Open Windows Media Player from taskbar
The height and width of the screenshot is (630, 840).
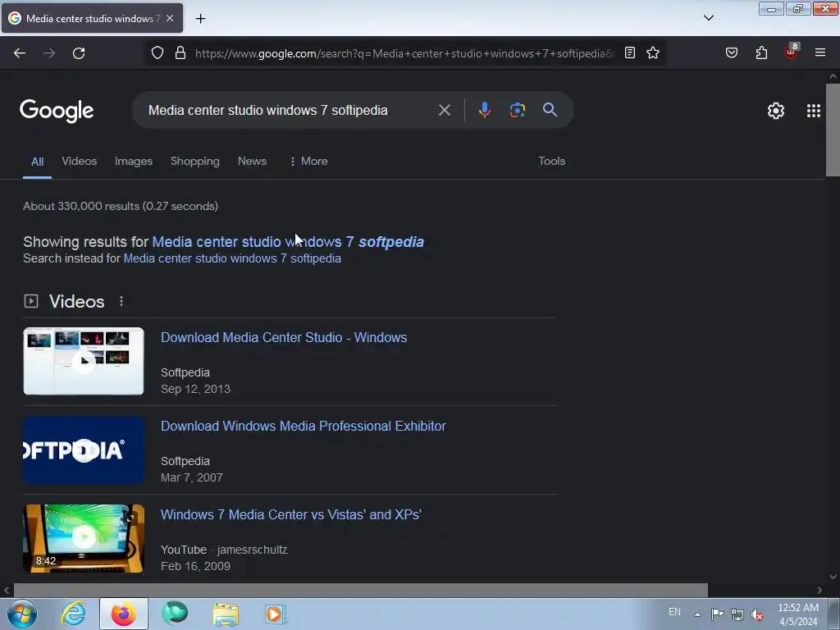[276, 614]
